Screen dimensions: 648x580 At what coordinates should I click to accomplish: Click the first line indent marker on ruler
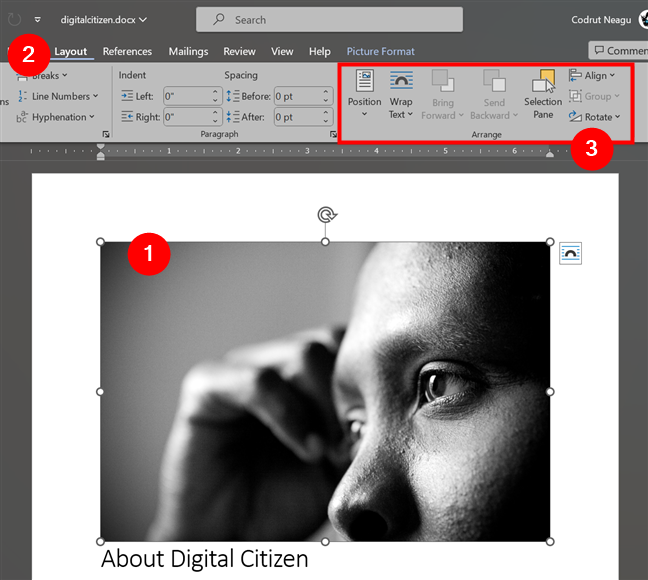(x=100, y=146)
